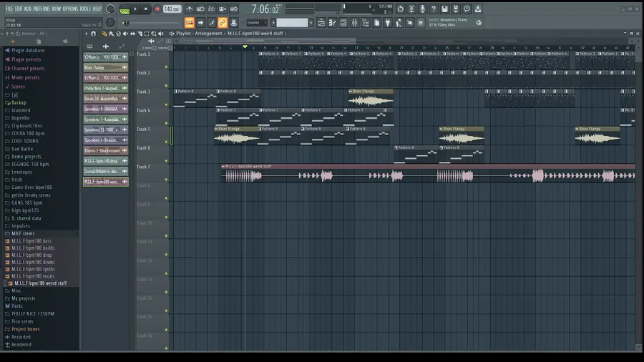Open the channel rack view
This screenshot has height=362, width=644.
[343, 23]
